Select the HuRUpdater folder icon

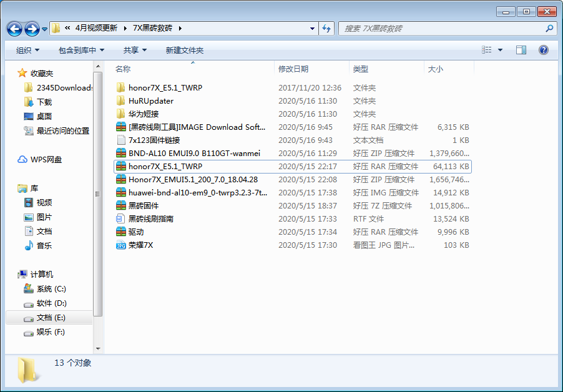coord(121,101)
